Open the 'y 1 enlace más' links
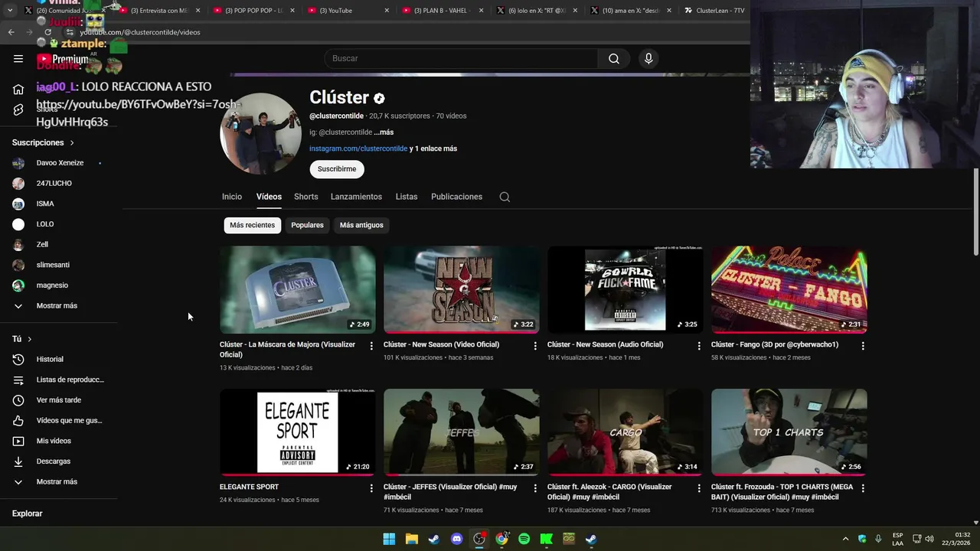The height and width of the screenshot is (551, 980). point(433,148)
